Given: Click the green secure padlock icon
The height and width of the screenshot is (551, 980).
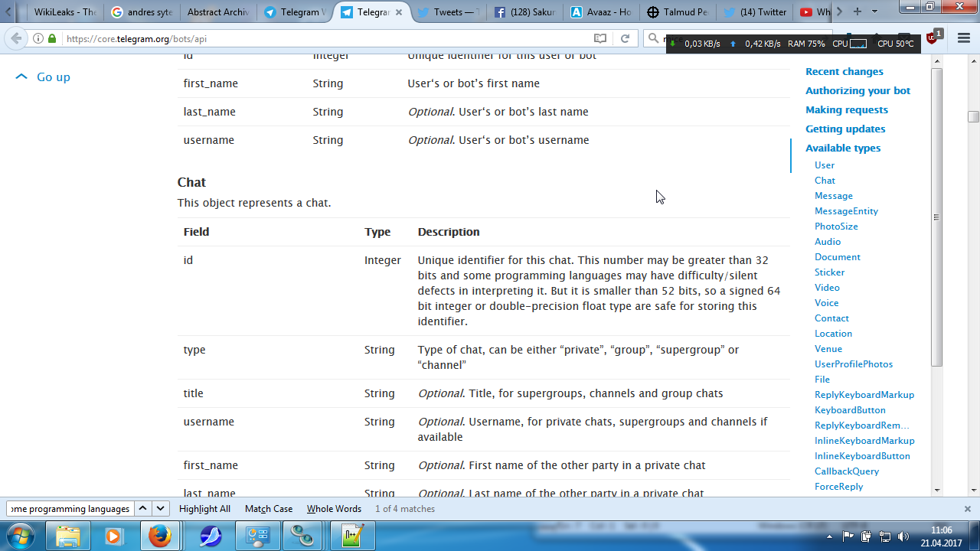Looking at the screenshot, I should tap(52, 38).
